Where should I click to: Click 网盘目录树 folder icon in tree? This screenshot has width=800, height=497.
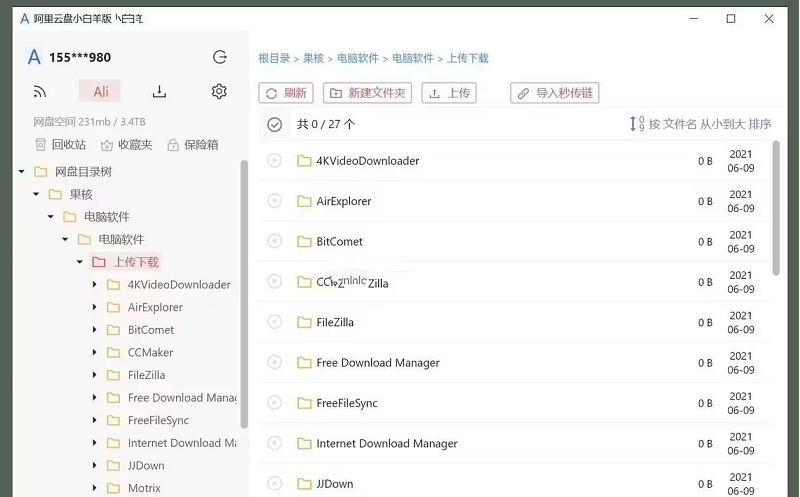pyautogui.click(x=41, y=171)
